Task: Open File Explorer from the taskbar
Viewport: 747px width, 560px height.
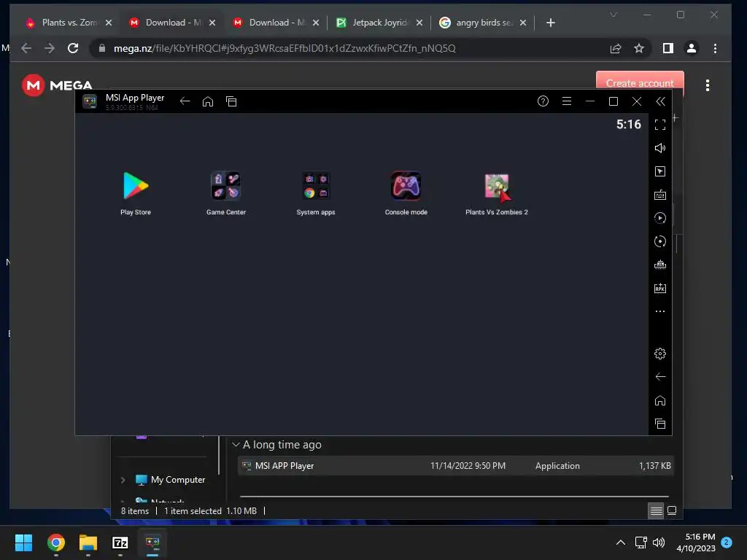Action: coord(88,542)
